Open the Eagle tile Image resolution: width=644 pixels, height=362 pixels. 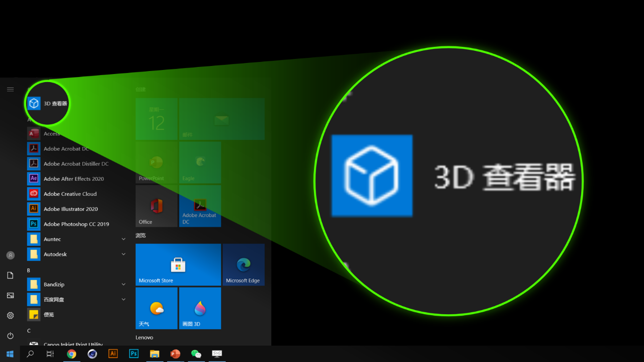[200, 162]
